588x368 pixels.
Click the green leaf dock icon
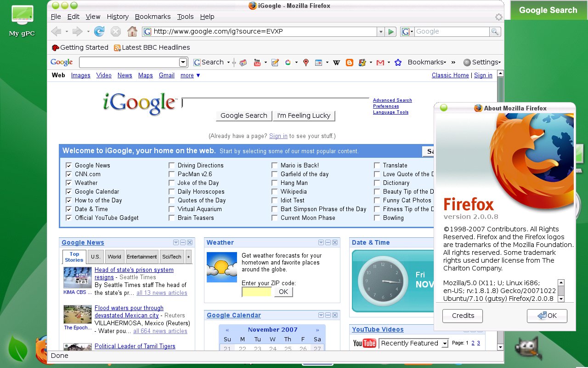point(17,349)
